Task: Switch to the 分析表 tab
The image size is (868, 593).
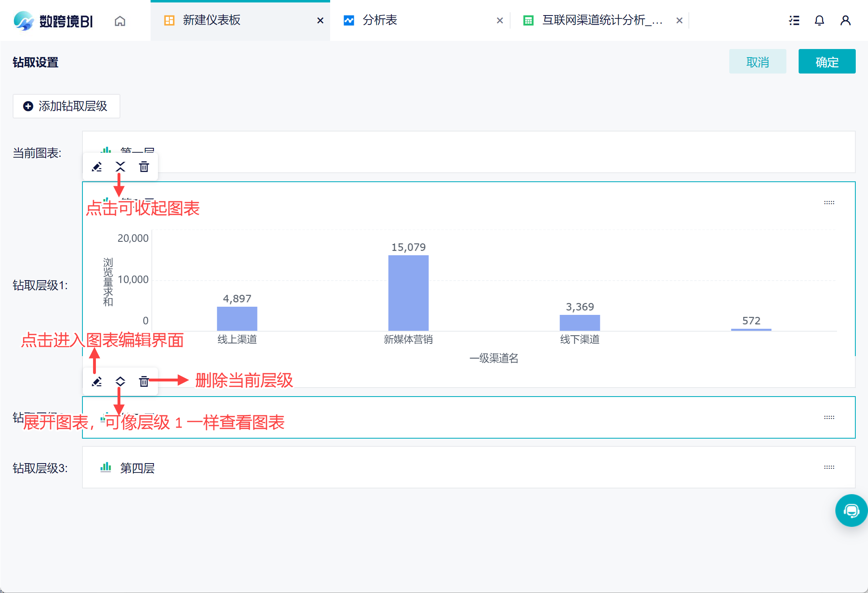Action: pyautogui.click(x=380, y=20)
